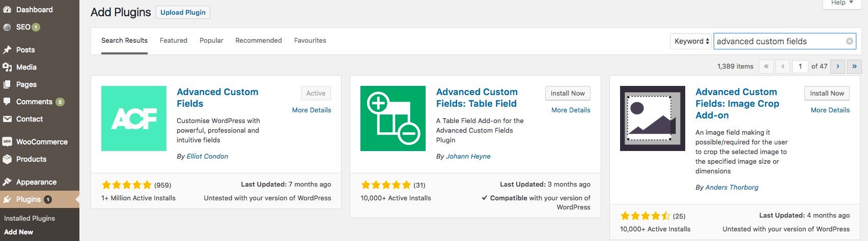Open author Elliot Condon's link
Viewport: 868px width, 241px height.
207,156
